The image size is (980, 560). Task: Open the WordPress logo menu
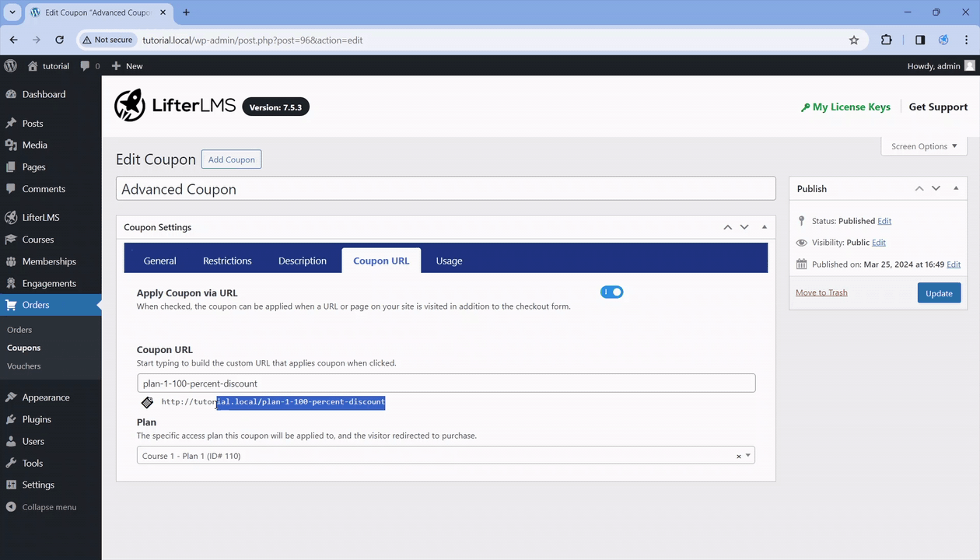(11, 66)
